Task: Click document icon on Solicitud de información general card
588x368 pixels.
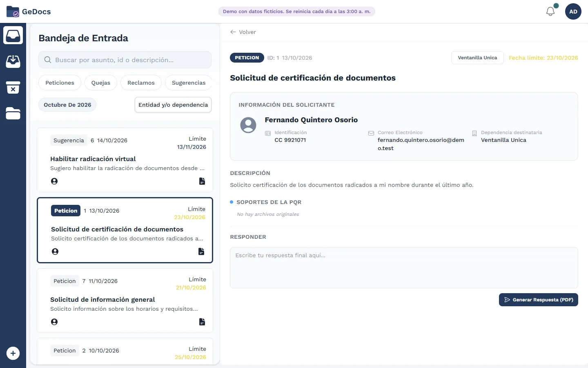Action: tap(202, 322)
